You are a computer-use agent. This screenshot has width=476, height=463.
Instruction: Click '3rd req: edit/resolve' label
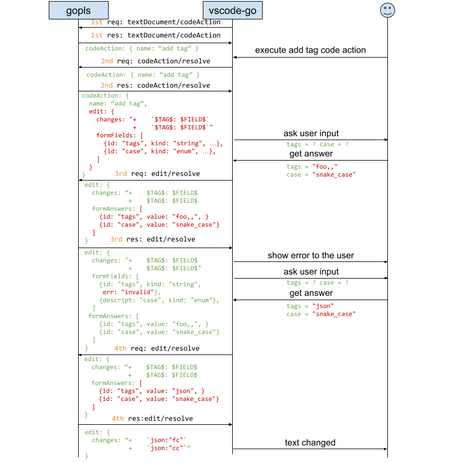157,173
